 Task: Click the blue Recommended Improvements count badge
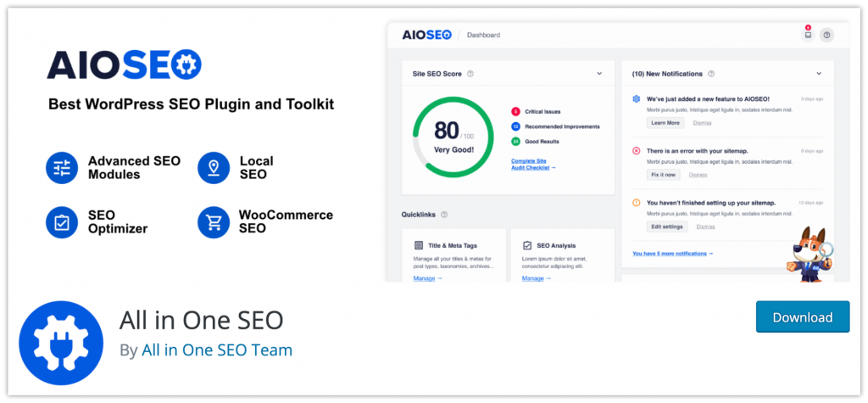515,126
